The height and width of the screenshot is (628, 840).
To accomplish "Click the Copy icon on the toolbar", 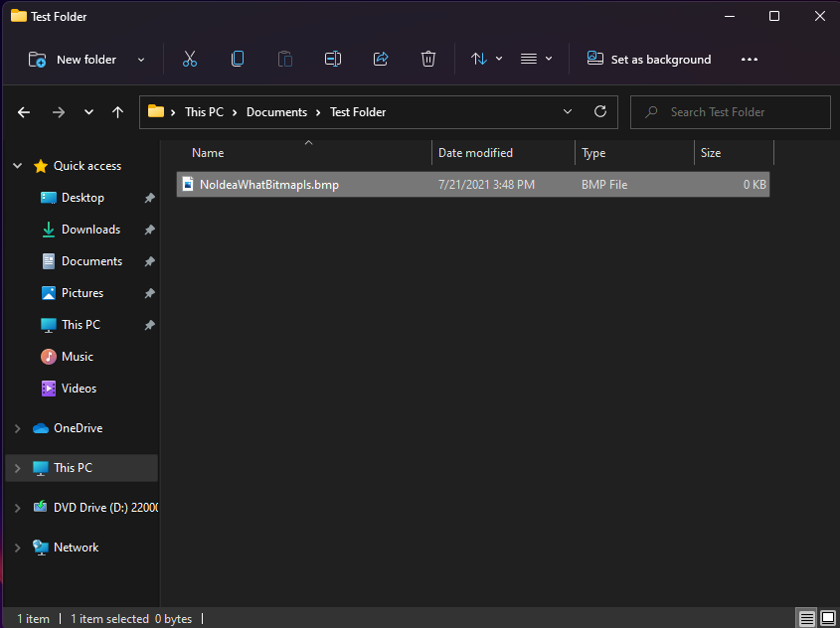I will pyautogui.click(x=238, y=59).
